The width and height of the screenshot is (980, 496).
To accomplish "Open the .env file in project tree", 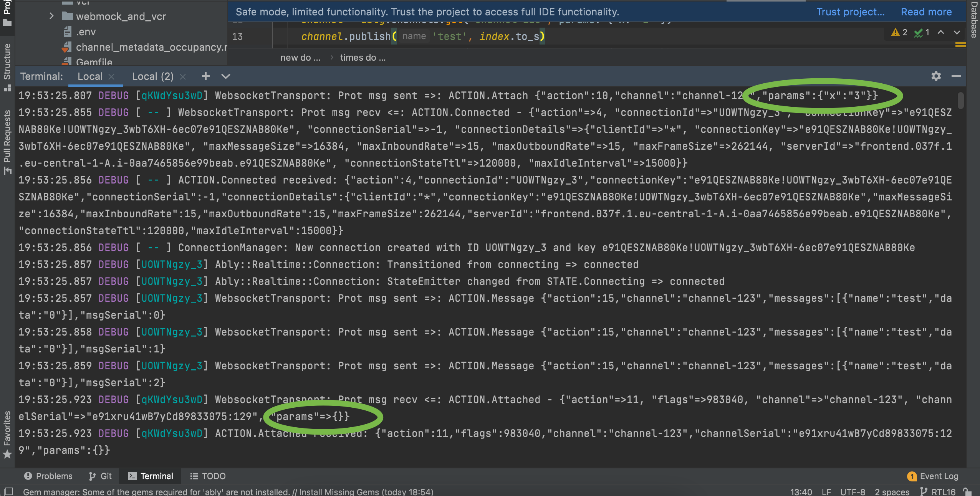I will tap(85, 32).
